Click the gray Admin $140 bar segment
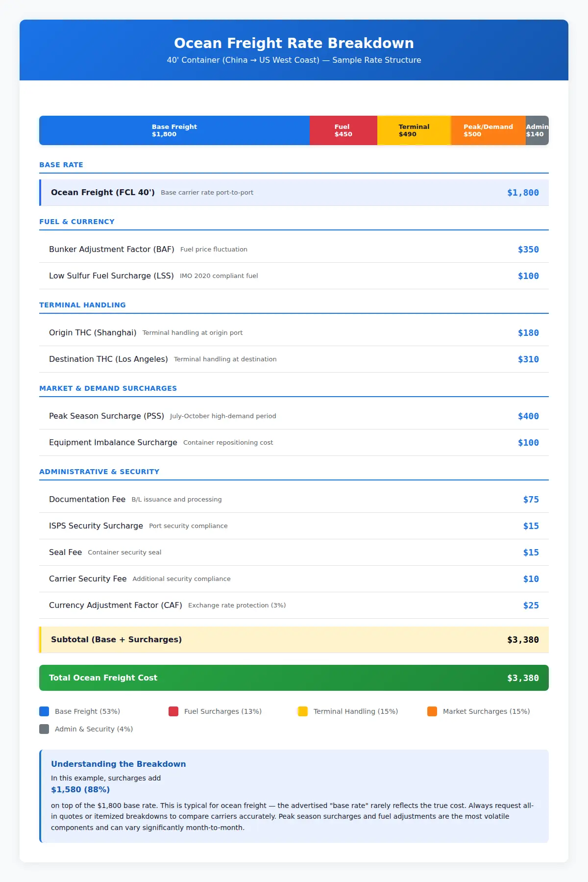The image size is (588, 882). [x=537, y=130]
